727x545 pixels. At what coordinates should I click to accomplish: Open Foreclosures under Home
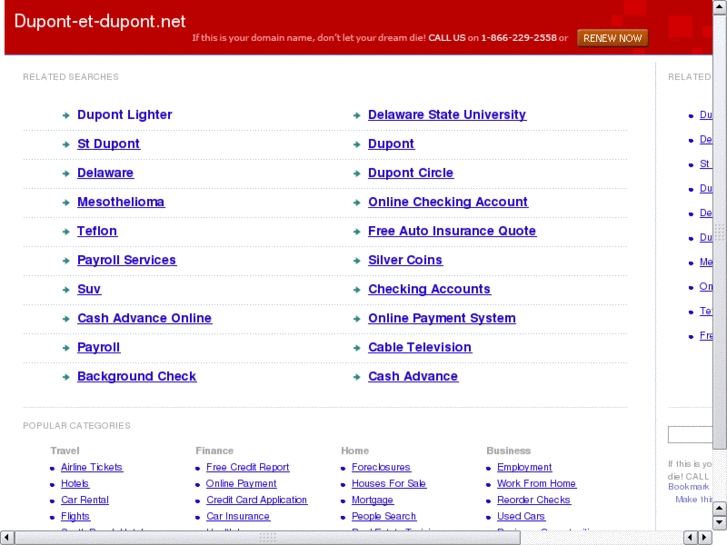point(381,467)
